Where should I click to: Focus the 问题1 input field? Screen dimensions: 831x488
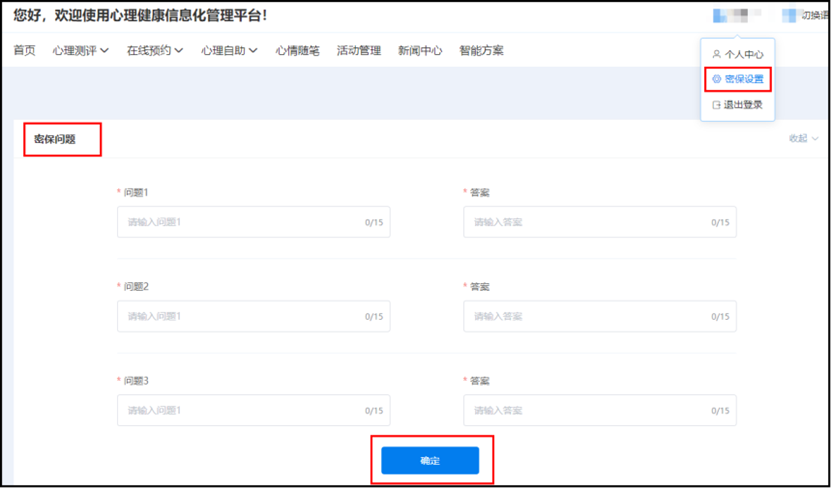click(240, 222)
